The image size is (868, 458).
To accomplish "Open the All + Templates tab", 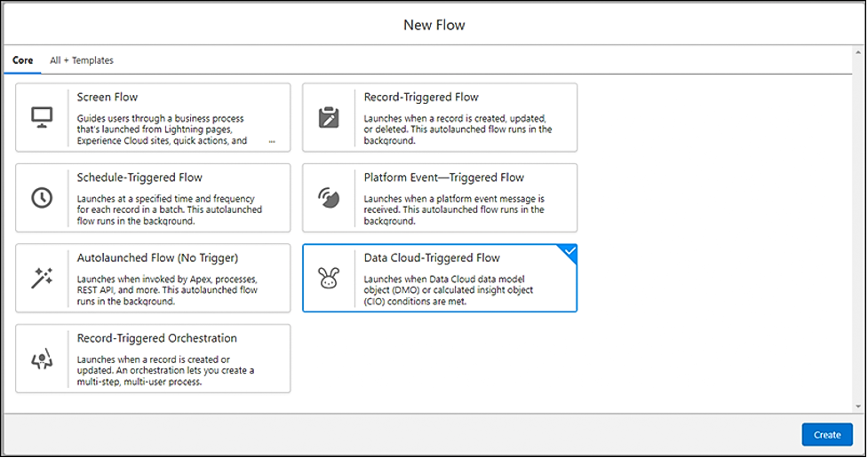I will pos(82,60).
